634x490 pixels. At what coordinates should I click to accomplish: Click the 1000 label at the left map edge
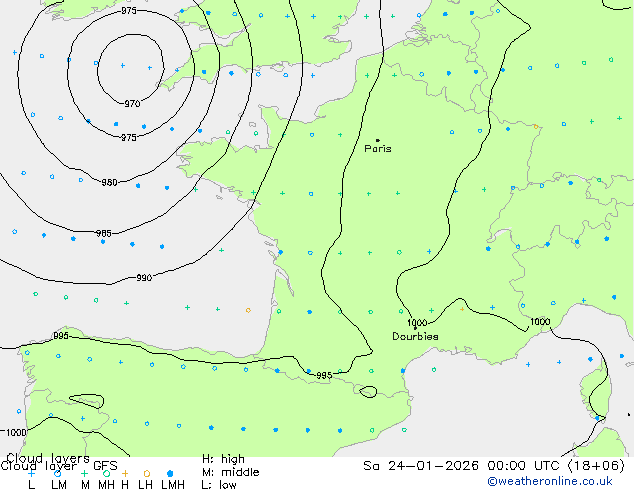point(16,433)
